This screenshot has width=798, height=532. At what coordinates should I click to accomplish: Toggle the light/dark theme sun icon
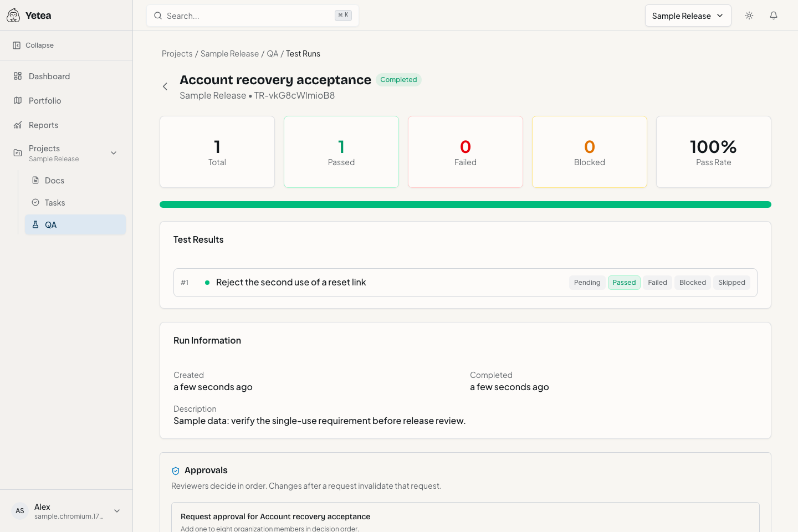click(x=749, y=16)
